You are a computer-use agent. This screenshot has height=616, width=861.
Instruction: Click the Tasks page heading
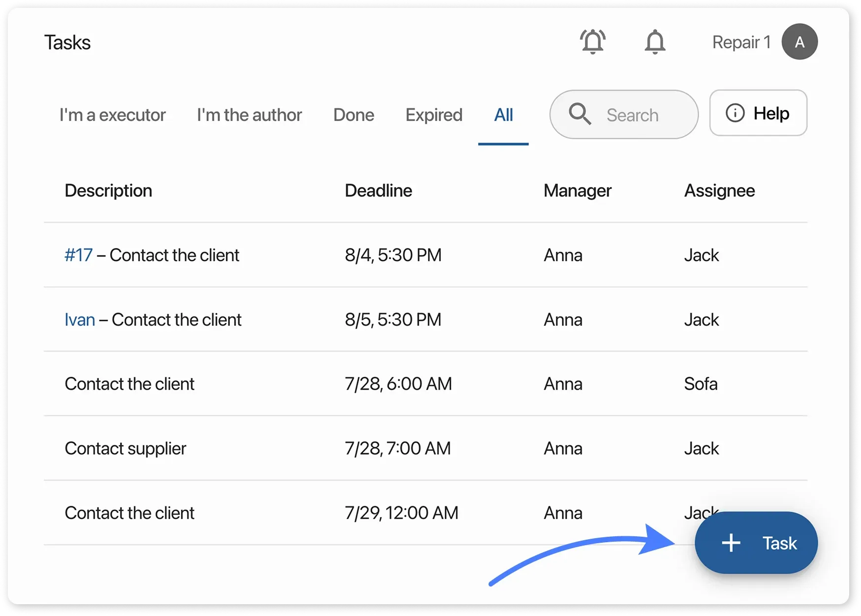67,42
